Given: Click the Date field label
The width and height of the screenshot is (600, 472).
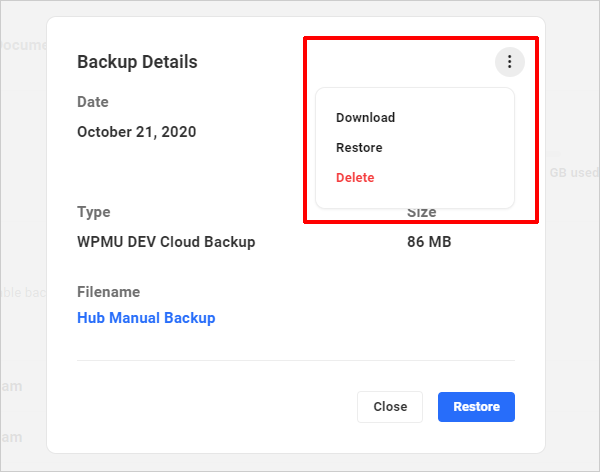Looking at the screenshot, I should click(x=93, y=102).
